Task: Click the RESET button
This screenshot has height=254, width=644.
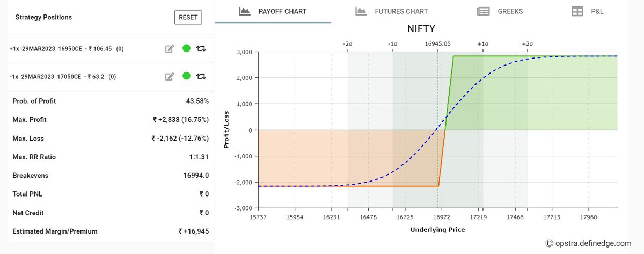Action: click(x=188, y=17)
